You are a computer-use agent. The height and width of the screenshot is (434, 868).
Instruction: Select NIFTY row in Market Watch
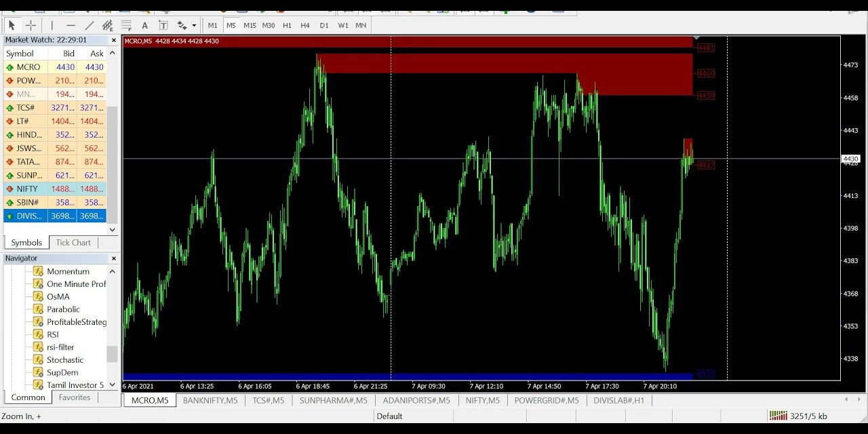click(27, 189)
